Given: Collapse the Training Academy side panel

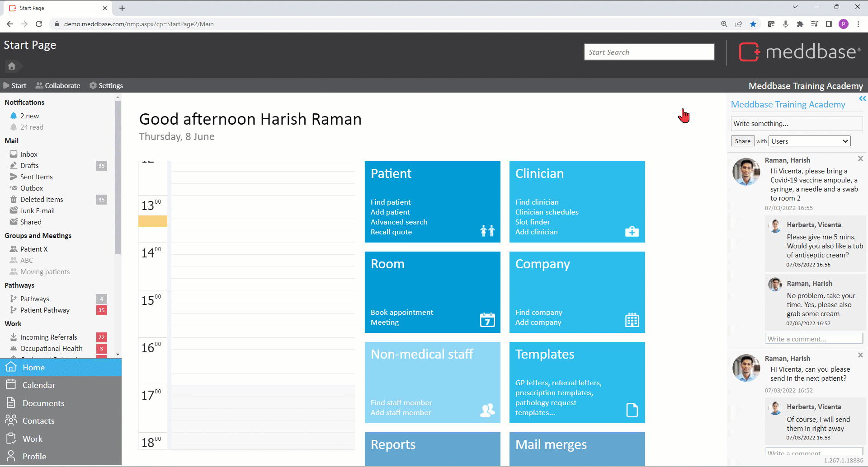Looking at the screenshot, I should tap(862, 98).
